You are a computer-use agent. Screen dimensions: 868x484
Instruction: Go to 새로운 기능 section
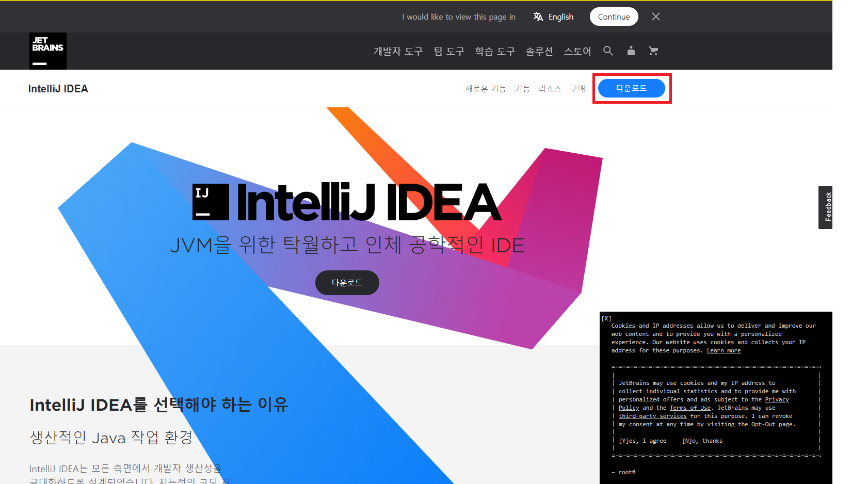pyautogui.click(x=486, y=89)
